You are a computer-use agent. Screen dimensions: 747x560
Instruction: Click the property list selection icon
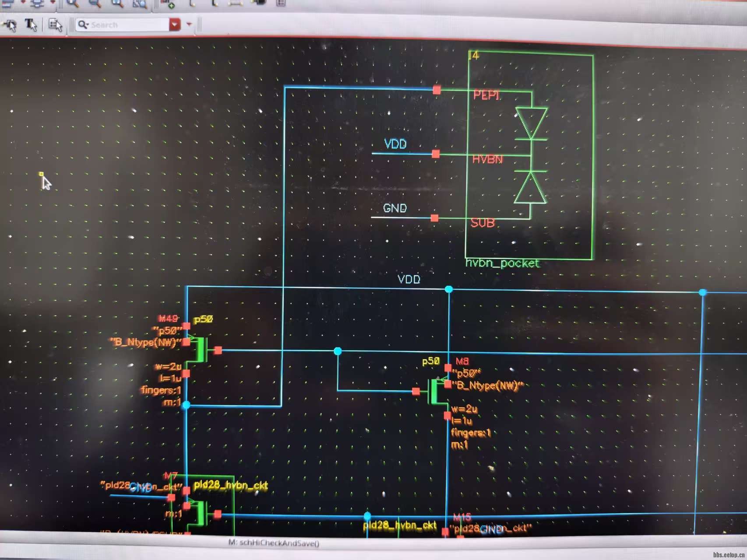(x=55, y=25)
